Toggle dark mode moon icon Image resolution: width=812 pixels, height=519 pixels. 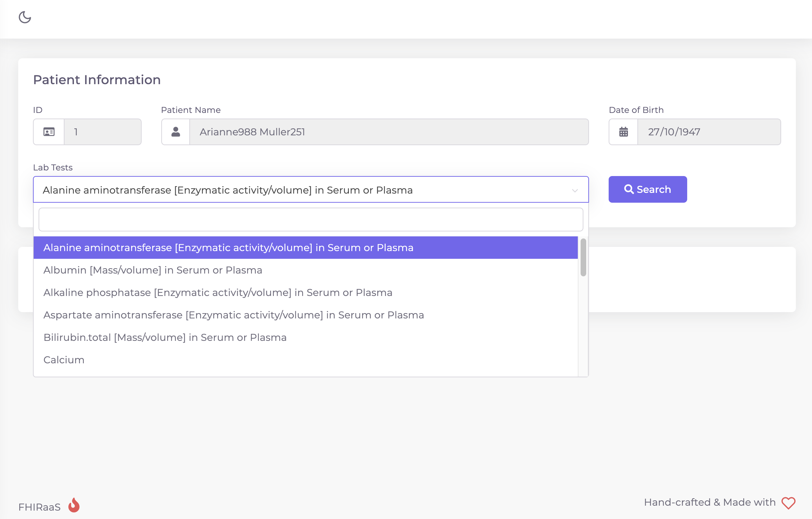pyautogui.click(x=25, y=17)
